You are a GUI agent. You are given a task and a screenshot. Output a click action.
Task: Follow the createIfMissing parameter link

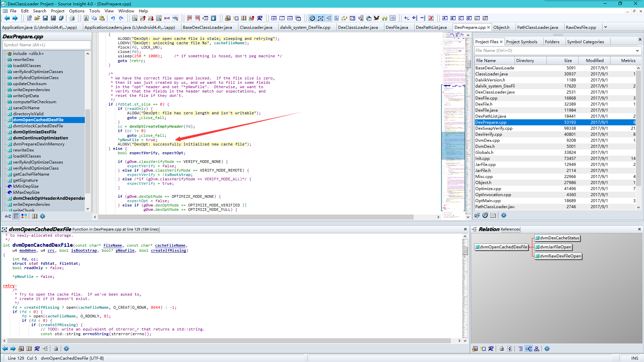168,251
